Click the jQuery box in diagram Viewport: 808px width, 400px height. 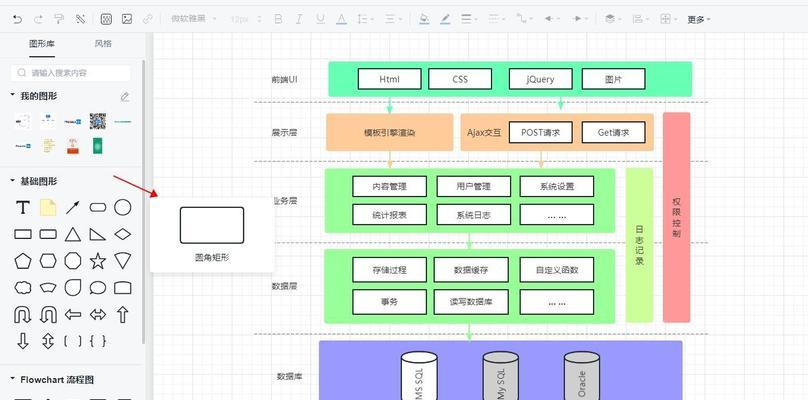tap(541, 79)
